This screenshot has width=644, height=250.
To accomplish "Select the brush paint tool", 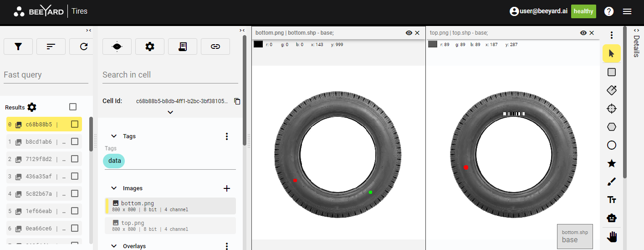I will pyautogui.click(x=612, y=182).
